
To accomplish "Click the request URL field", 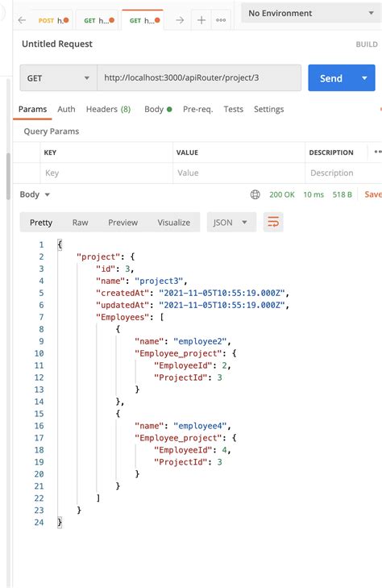I will pos(199,78).
